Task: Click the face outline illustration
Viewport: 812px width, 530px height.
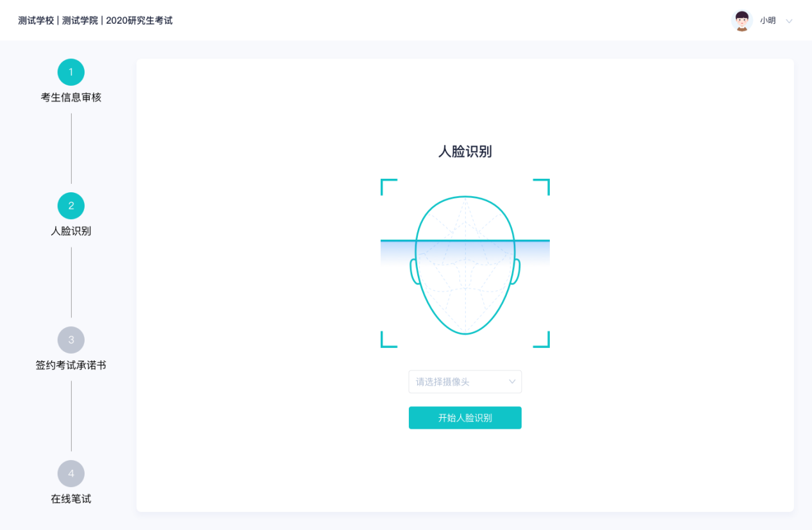Action: pos(465,295)
